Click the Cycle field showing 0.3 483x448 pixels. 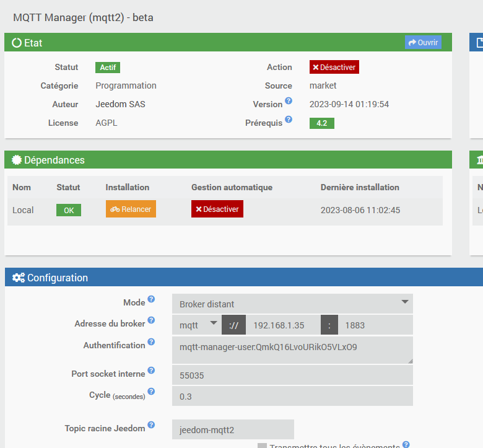292,396
